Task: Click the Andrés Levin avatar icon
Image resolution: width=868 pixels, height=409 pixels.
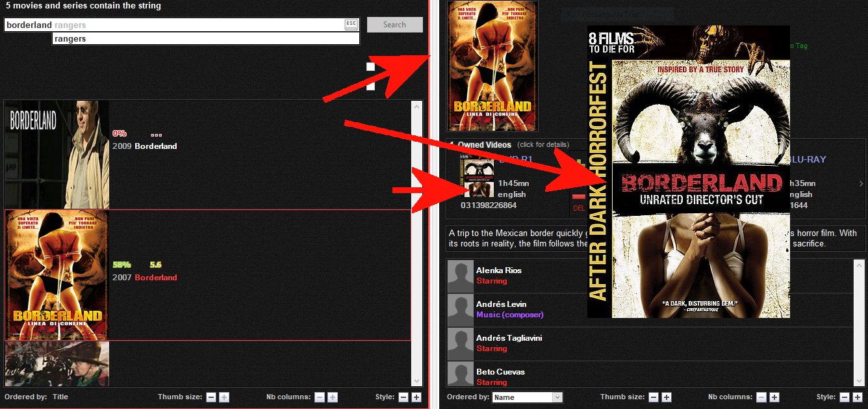Action: [x=461, y=310]
